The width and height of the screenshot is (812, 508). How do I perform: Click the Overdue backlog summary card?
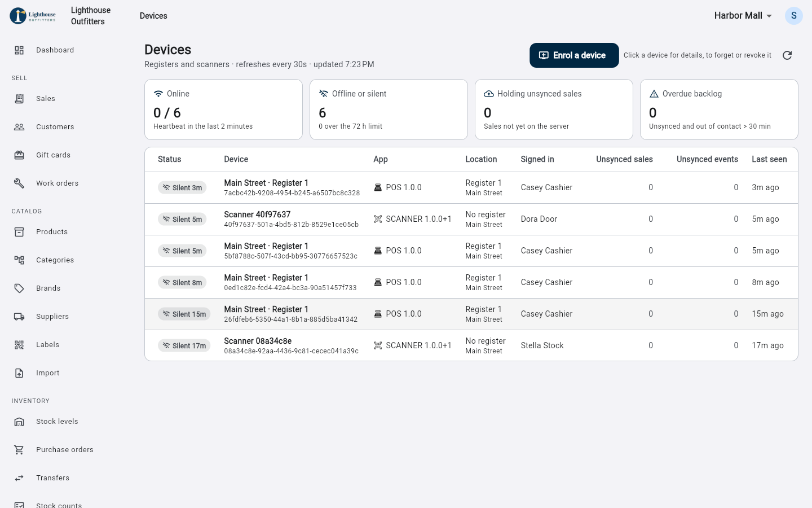[x=719, y=110]
